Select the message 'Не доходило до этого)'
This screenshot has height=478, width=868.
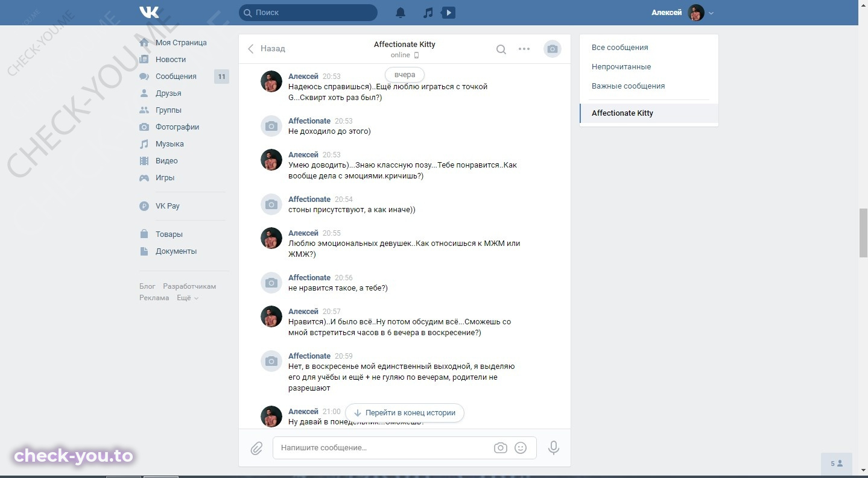tap(329, 131)
